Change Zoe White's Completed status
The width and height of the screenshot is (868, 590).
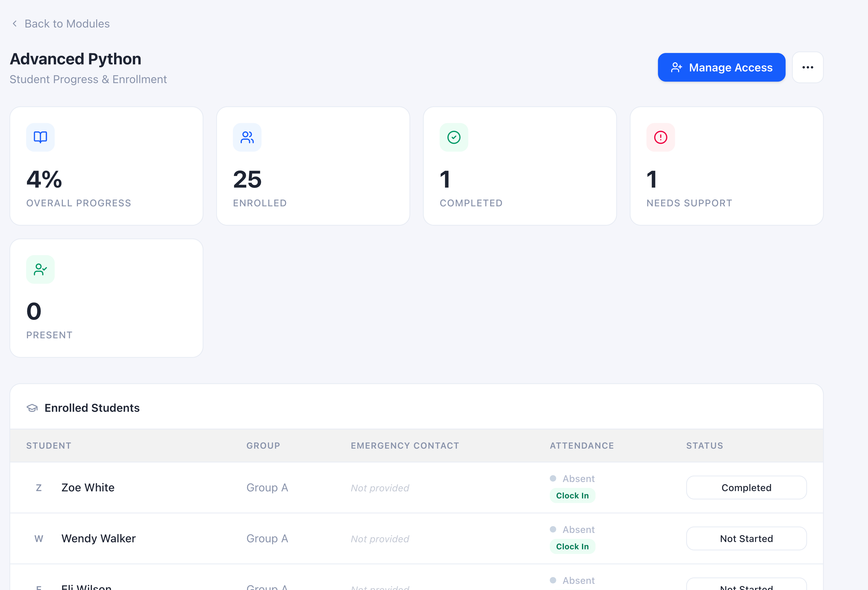[746, 488]
